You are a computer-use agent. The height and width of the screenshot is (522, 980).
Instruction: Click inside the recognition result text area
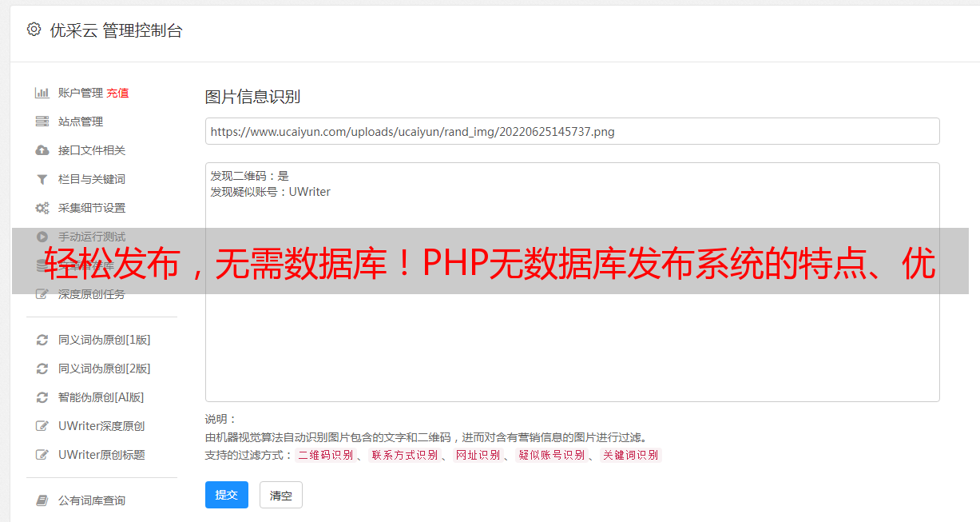(572, 282)
